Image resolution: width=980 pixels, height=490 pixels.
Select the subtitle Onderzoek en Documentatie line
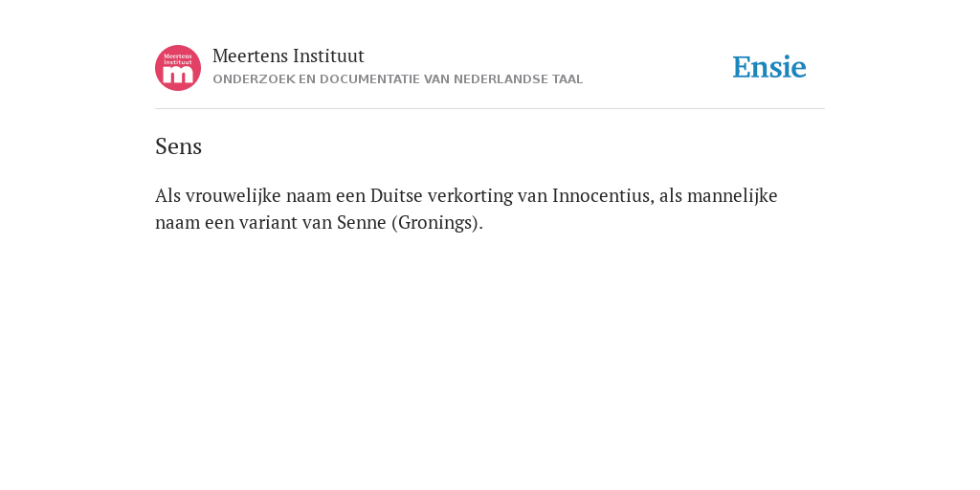(397, 79)
